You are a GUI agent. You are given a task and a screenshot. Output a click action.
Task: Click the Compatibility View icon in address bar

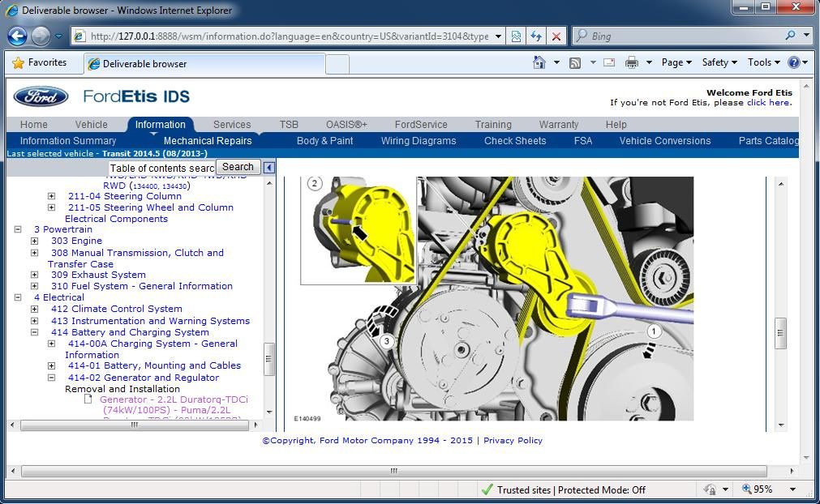click(516, 36)
